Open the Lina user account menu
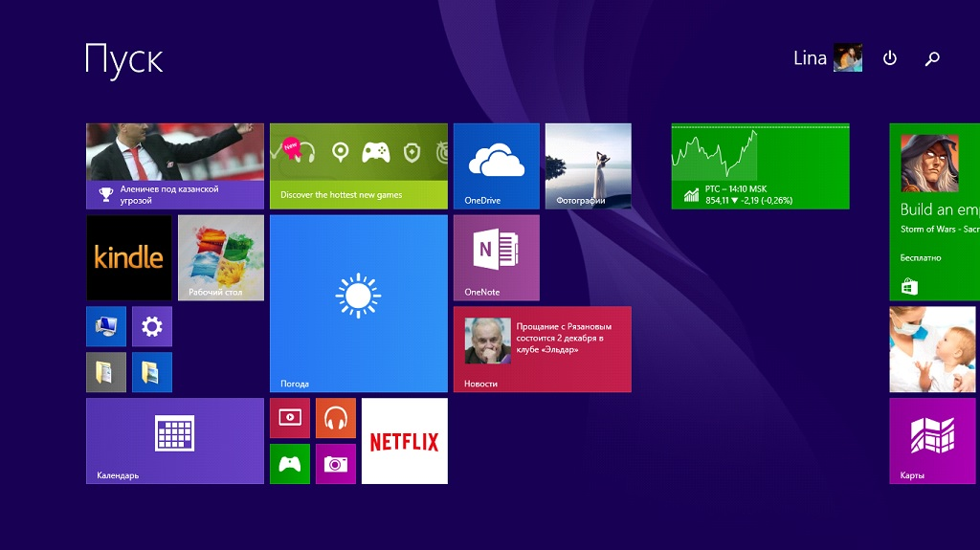Screen dimensions: 980x550 [828, 58]
